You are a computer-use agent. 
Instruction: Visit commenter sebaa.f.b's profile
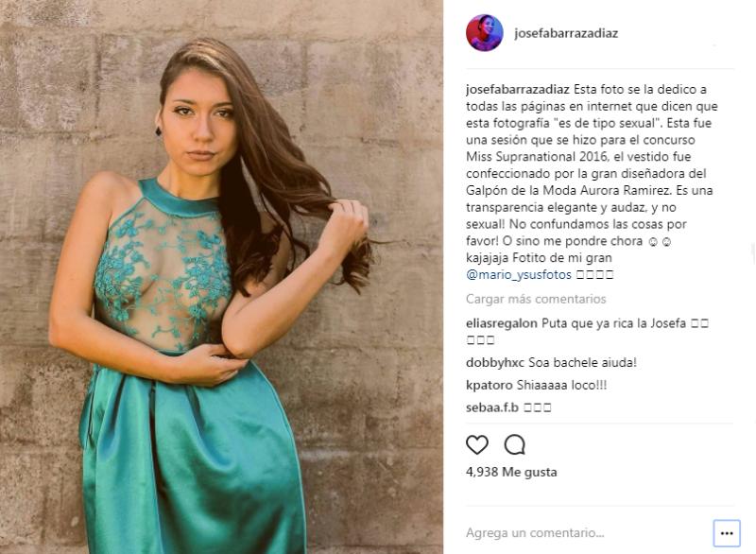pos(491,407)
